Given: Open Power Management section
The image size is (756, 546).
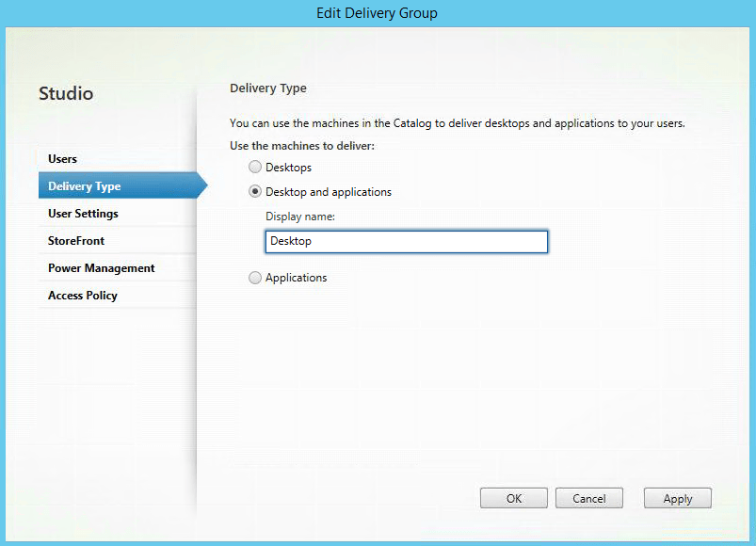Looking at the screenshot, I should click(117, 268).
